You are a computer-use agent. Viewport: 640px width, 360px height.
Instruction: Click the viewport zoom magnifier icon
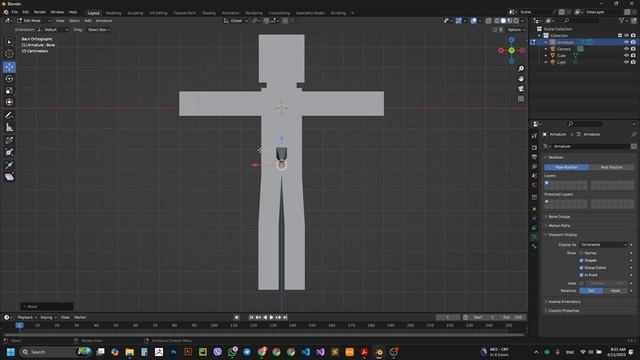tap(521, 69)
